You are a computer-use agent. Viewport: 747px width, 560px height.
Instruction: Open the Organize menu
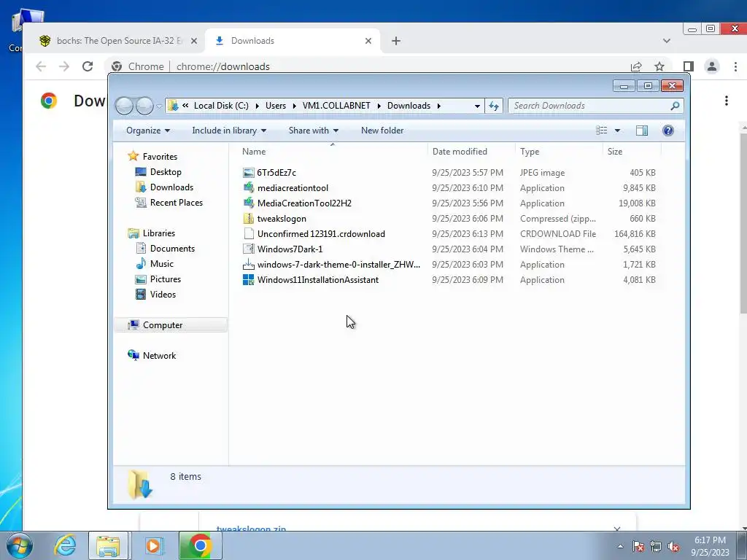(x=147, y=131)
